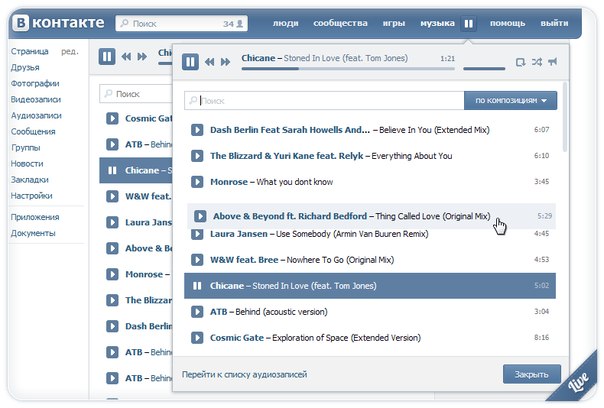Toggle repeat icon in popup player
Screen dimensions: 604x408
tap(520, 62)
